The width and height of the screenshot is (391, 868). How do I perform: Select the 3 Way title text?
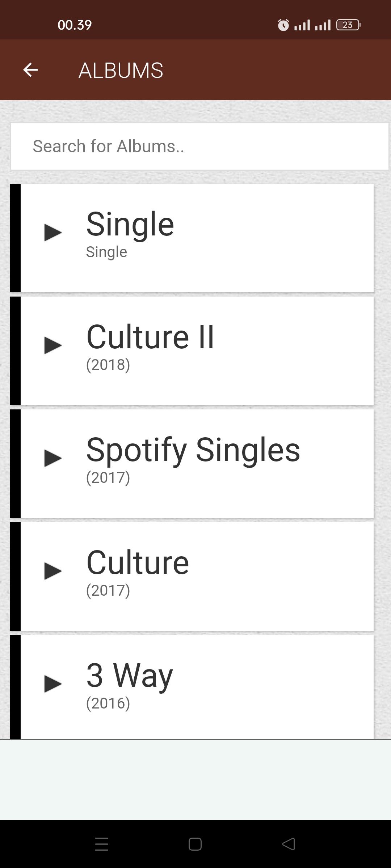coord(130,676)
